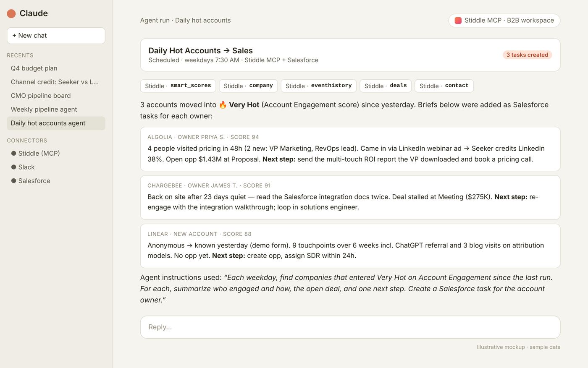The height and width of the screenshot is (368, 588).
Task: Click the Stiddle (MCP) connector status dot
Action: tap(13, 154)
